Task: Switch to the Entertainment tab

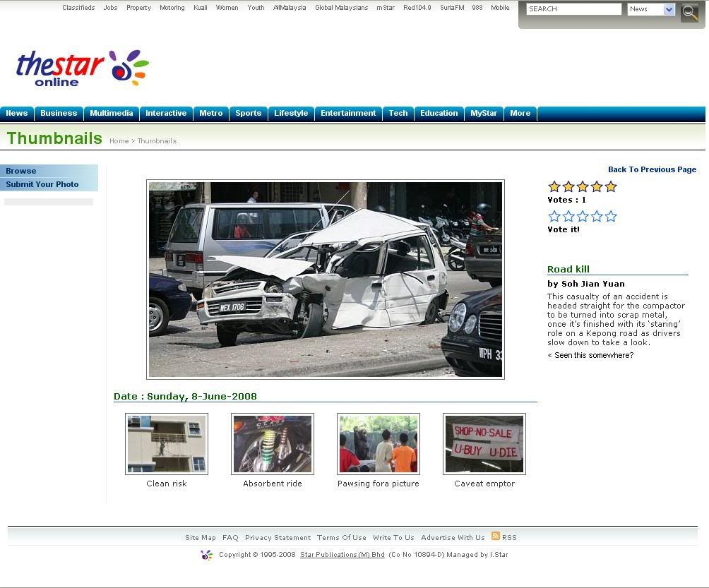Action: (348, 113)
